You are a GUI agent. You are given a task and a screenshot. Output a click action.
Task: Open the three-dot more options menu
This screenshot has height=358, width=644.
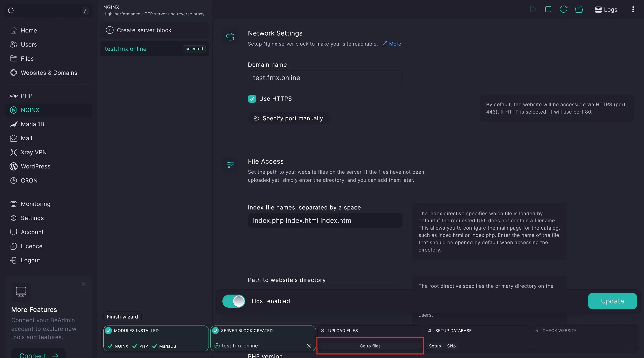coord(633,9)
